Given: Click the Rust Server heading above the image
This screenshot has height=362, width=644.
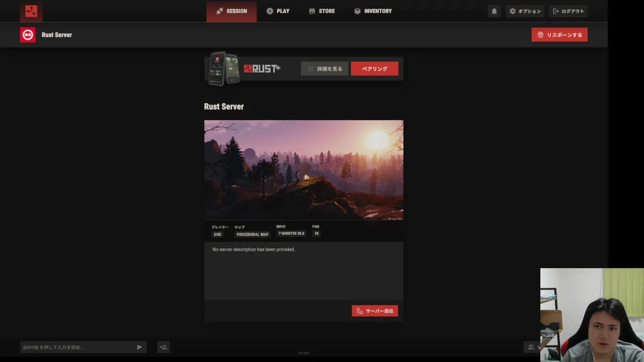Looking at the screenshot, I should click(x=224, y=107).
